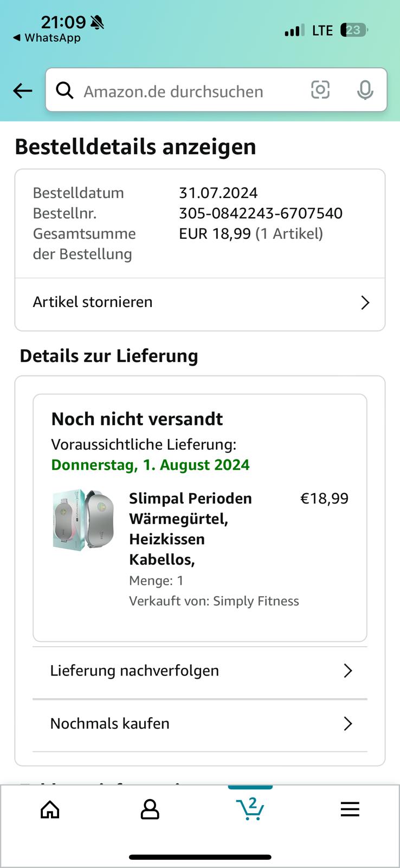Open Slimpal Perioden Wärmegürtel product title
This screenshot has width=400, height=868.
click(x=190, y=529)
